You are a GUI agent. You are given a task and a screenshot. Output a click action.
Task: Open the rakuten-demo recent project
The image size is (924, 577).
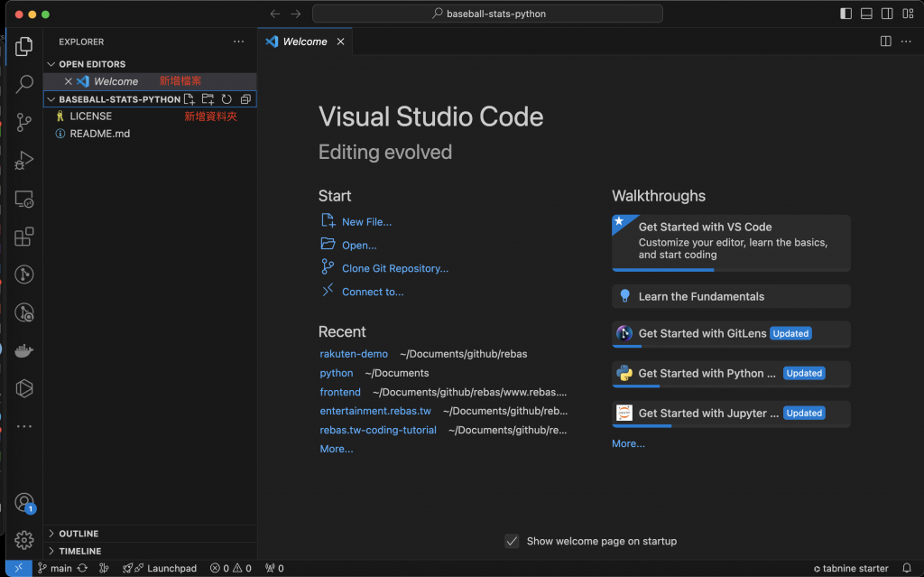354,354
